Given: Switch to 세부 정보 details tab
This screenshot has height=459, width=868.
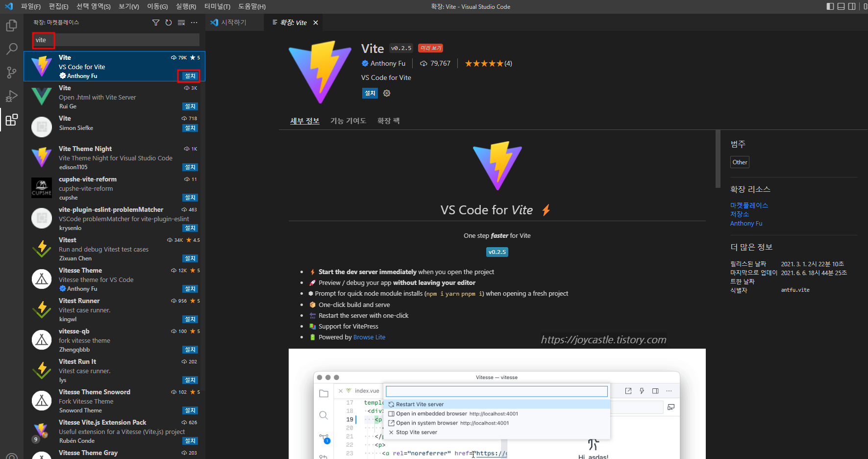Looking at the screenshot, I should (x=305, y=121).
